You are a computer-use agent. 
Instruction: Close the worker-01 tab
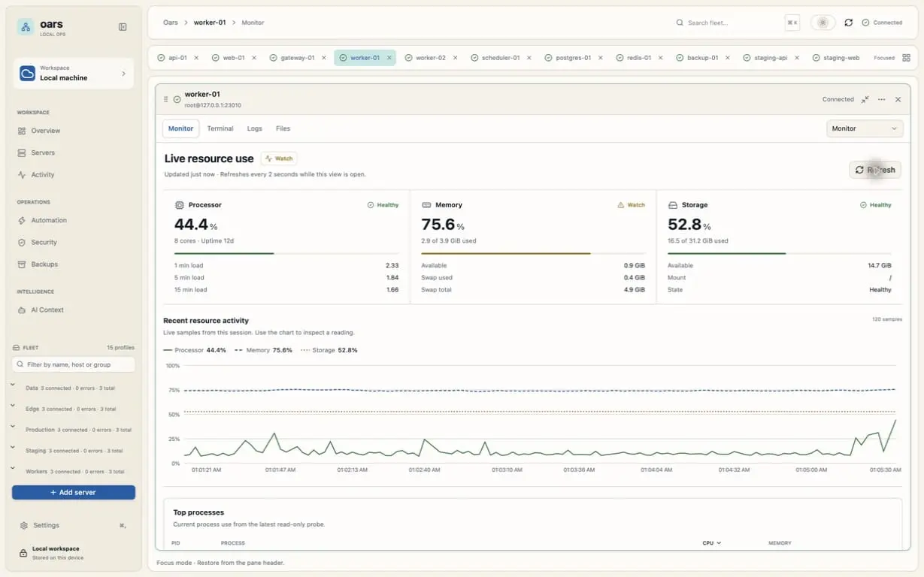[389, 58]
